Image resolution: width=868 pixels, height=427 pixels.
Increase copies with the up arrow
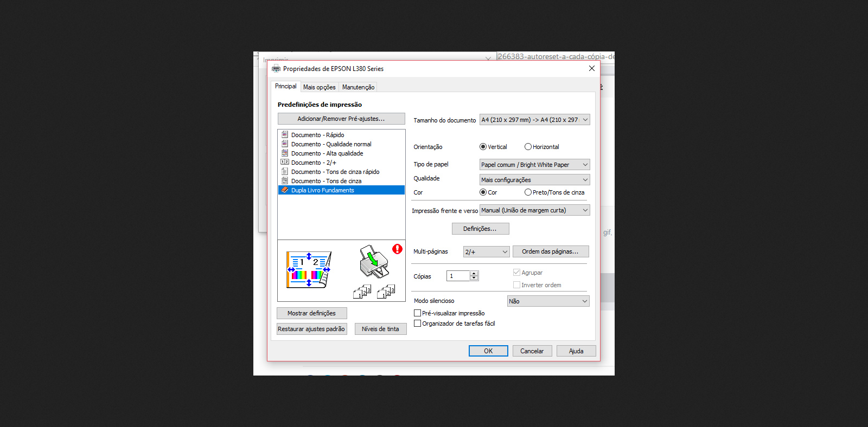pos(474,273)
